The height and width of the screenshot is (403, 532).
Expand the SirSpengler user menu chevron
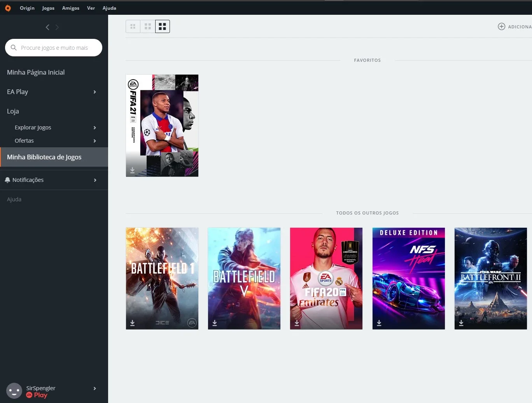tap(94, 389)
